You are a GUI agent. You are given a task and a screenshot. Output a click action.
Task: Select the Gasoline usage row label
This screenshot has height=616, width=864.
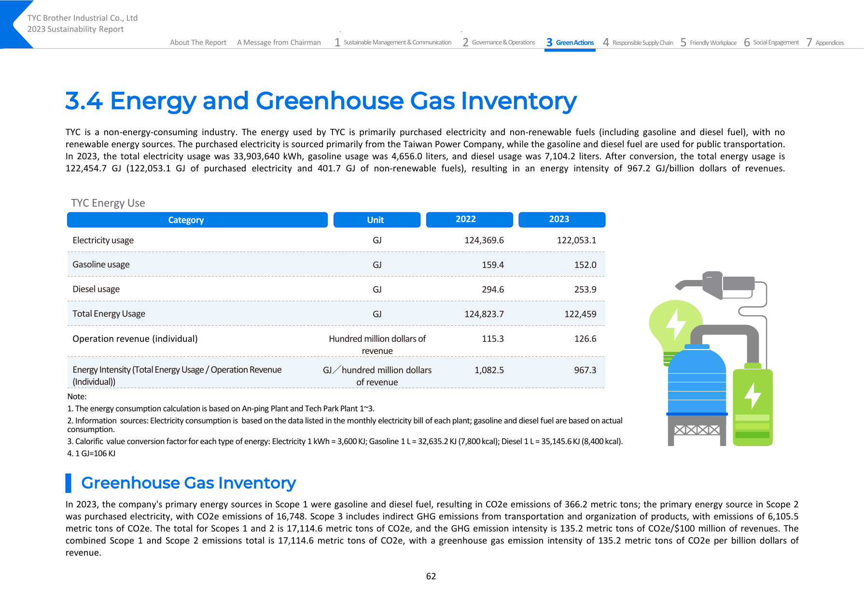pos(101,265)
